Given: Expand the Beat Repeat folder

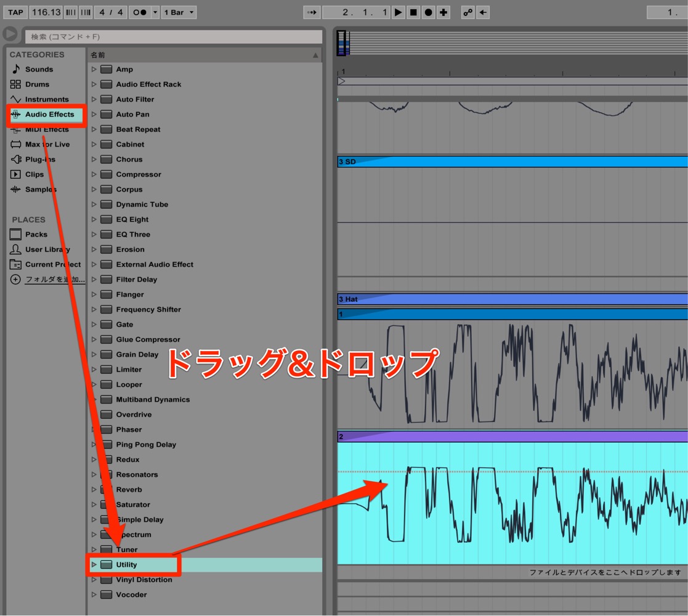Looking at the screenshot, I should [x=94, y=129].
